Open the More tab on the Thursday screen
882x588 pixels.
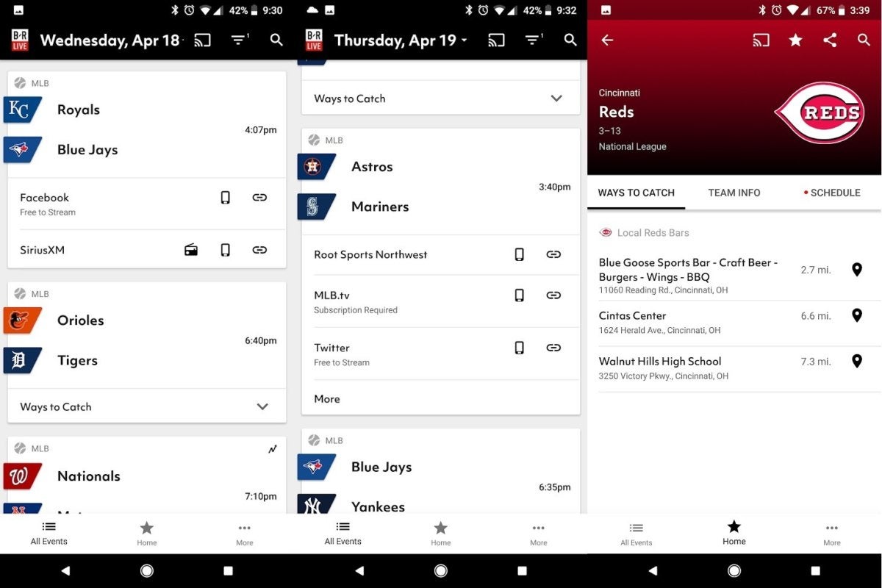coord(539,534)
